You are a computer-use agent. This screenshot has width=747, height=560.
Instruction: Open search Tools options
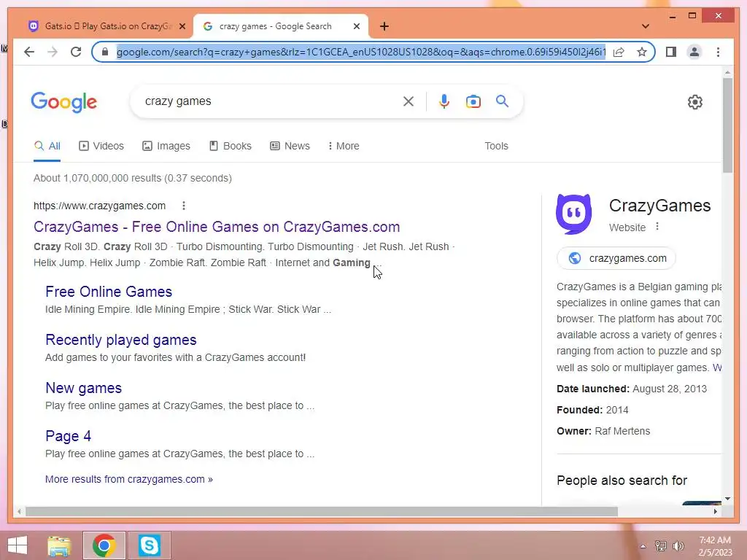[496, 146]
